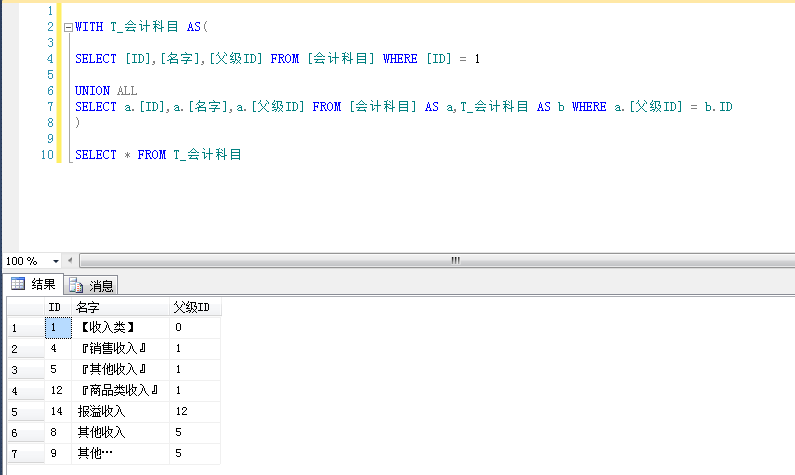Click the horizontal scrollbar left arrow

pyautogui.click(x=70, y=261)
